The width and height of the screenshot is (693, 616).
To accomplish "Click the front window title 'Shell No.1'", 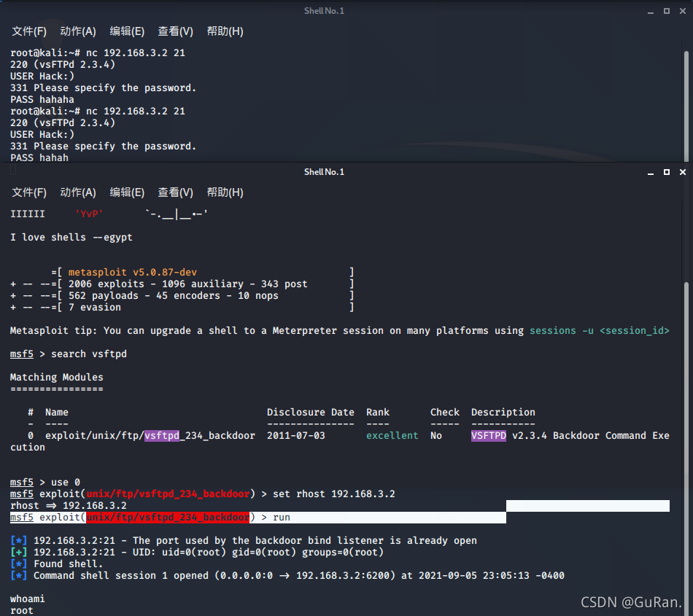I will [324, 172].
